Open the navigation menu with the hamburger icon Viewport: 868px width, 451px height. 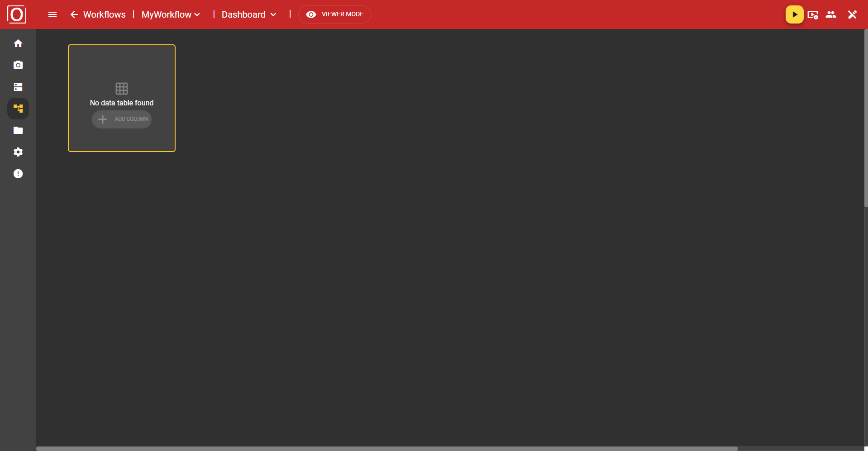pyautogui.click(x=52, y=14)
